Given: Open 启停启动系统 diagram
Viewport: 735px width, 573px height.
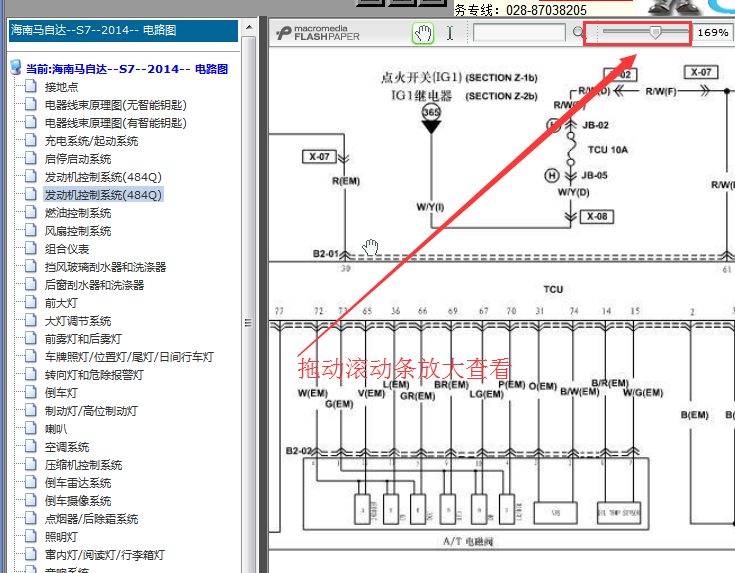Looking at the screenshot, I should (78, 159).
